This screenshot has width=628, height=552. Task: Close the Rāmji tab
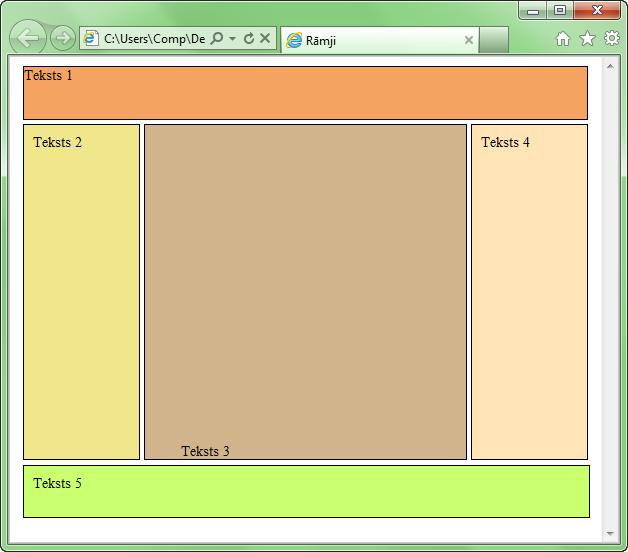pyautogui.click(x=469, y=40)
